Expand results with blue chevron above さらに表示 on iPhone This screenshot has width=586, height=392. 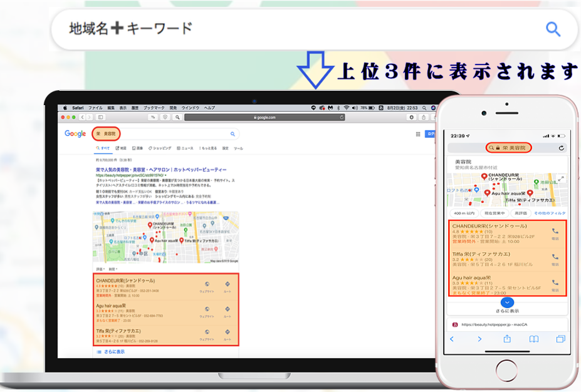point(508,302)
